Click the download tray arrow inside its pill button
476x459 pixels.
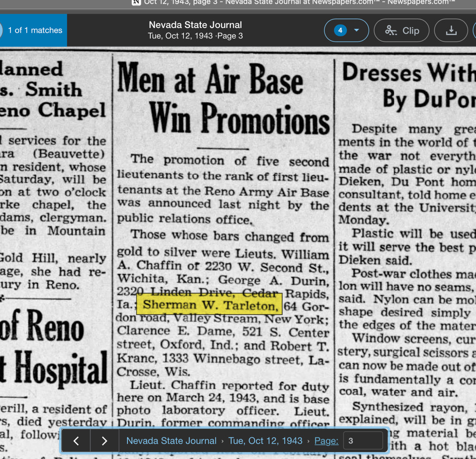[x=451, y=30]
